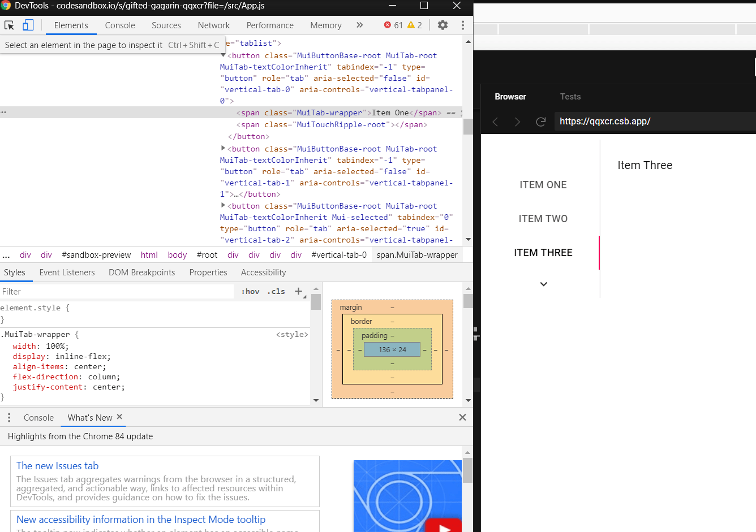This screenshot has width=756, height=532.
Task: Select the inspect element tool
Action: click(x=8, y=25)
